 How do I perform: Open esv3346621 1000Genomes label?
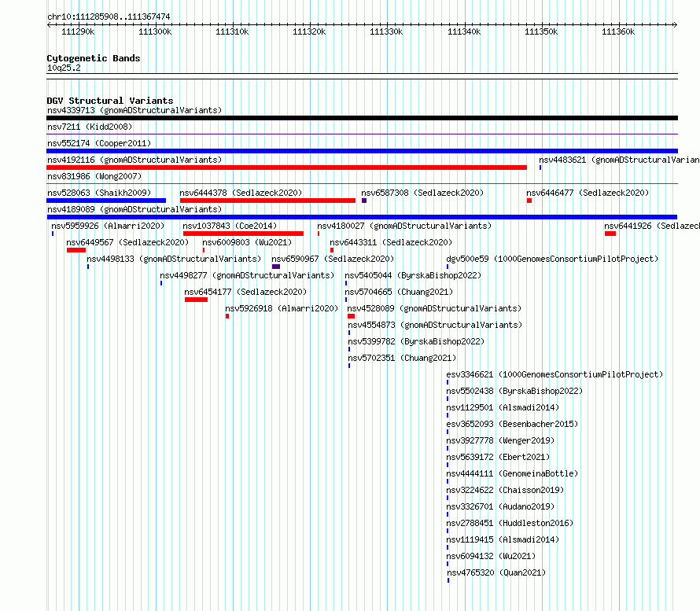[554, 374]
